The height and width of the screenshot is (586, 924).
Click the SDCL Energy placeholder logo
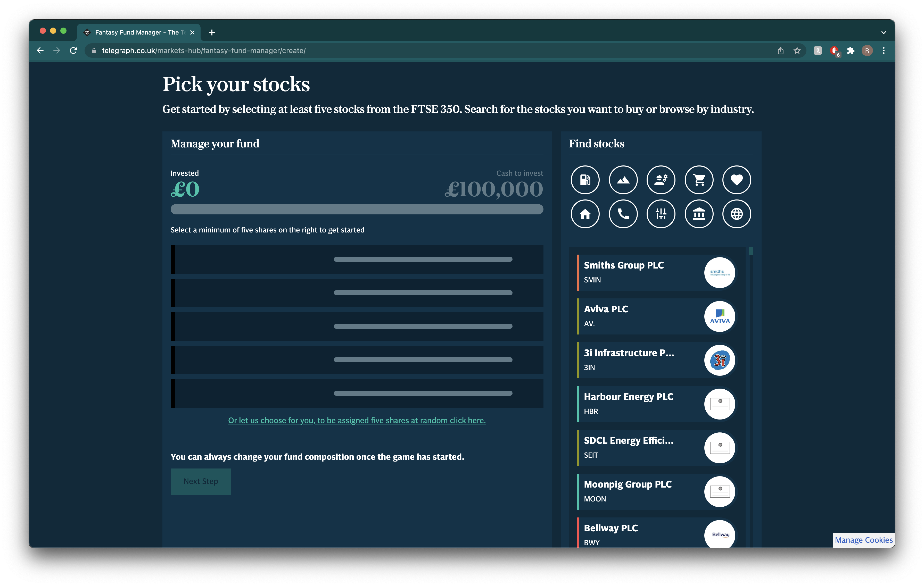point(720,448)
